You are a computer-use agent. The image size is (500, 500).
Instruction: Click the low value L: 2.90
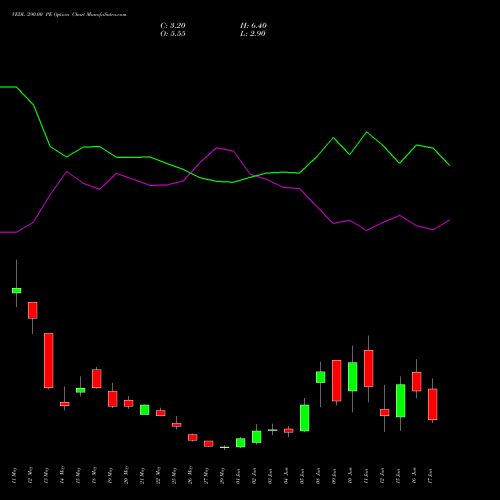point(253,34)
